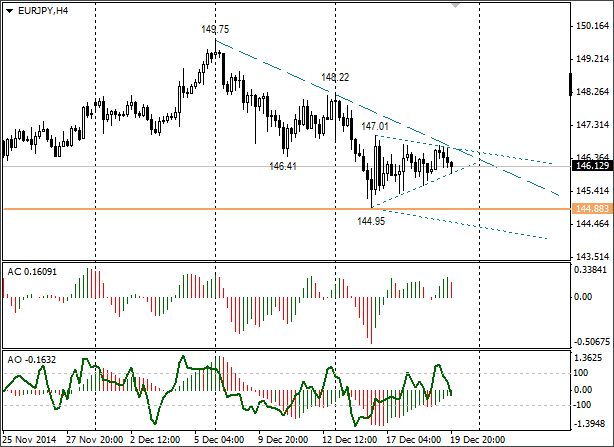614x447 pixels.
Task: Open the EURJPY,H4 chart dropdown arrow
Action: [10, 11]
